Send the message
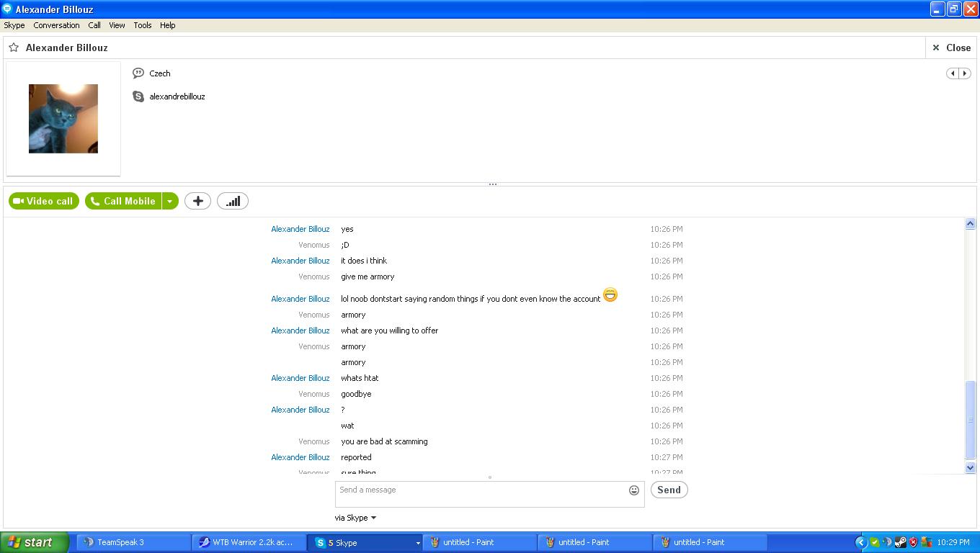Screen dimensions: 980x553 click(669, 490)
